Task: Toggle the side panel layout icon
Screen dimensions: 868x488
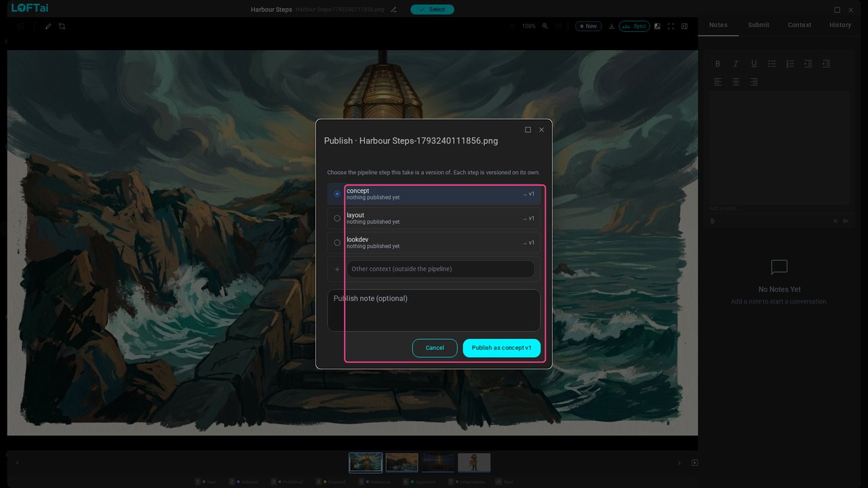Action: pyautogui.click(x=684, y=26)
